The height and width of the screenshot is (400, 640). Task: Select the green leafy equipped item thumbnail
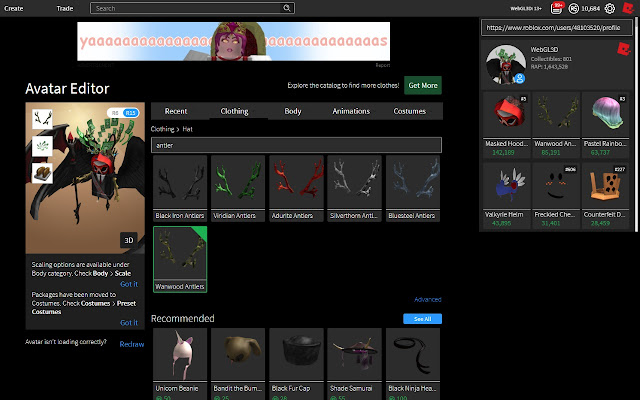[42, 146]
